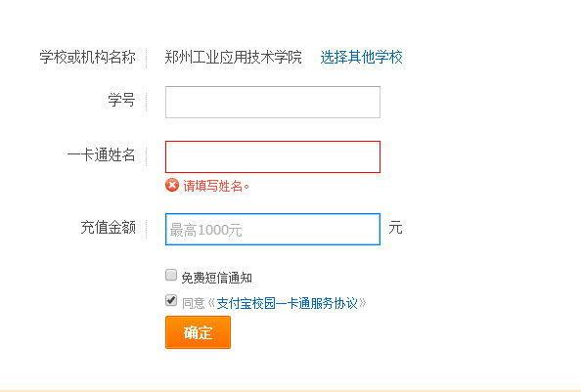This screenshot has width=581, height=392.
Task: Click the 》 bracket ending the agreement link
Action: 362,303
